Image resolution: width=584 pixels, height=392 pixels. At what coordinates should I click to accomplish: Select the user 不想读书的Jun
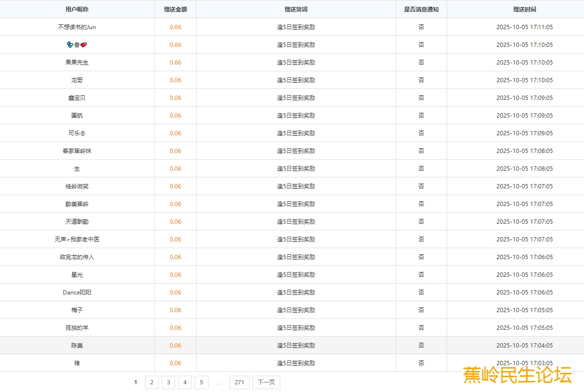(x=77, y=27)
